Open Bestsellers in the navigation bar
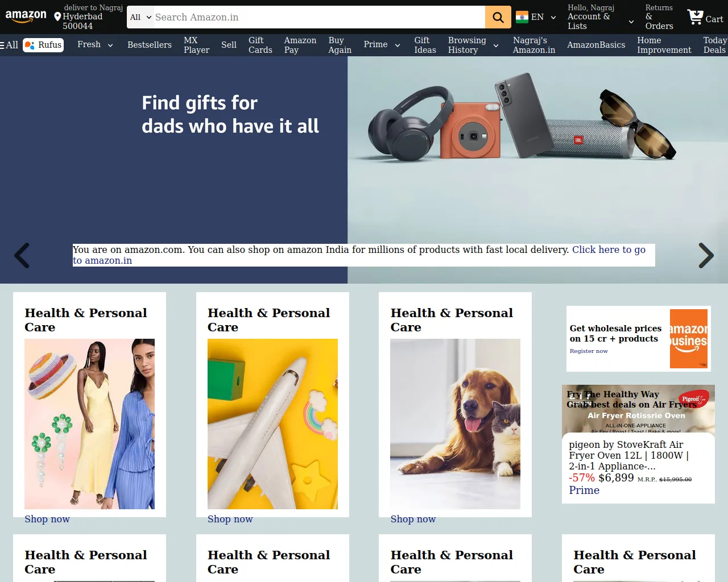The image size is (728, 582). (x=150, y=45)
